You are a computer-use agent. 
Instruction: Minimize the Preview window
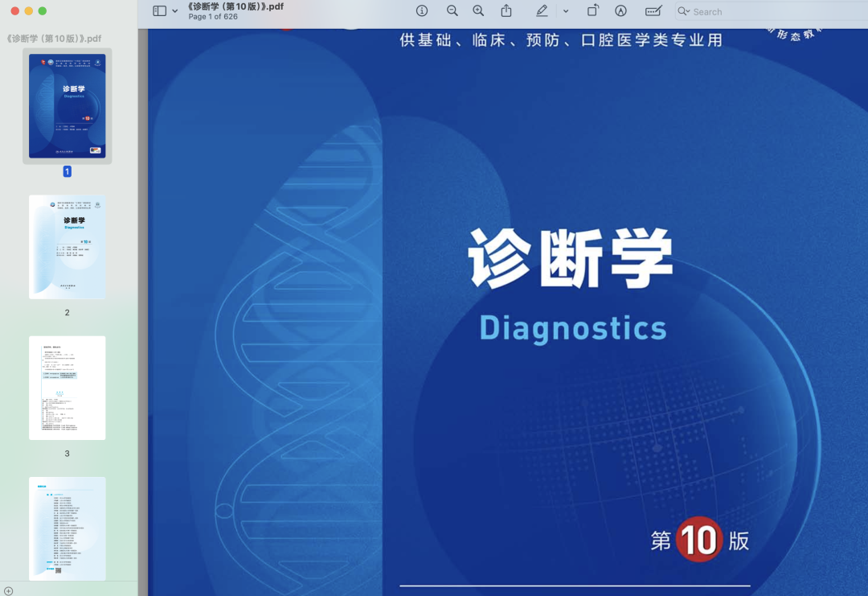(29, 10)
